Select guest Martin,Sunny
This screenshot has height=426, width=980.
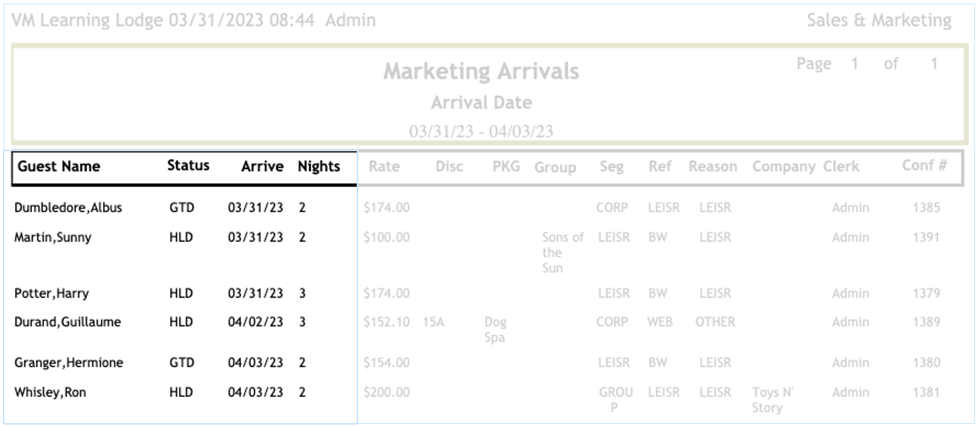53,237
